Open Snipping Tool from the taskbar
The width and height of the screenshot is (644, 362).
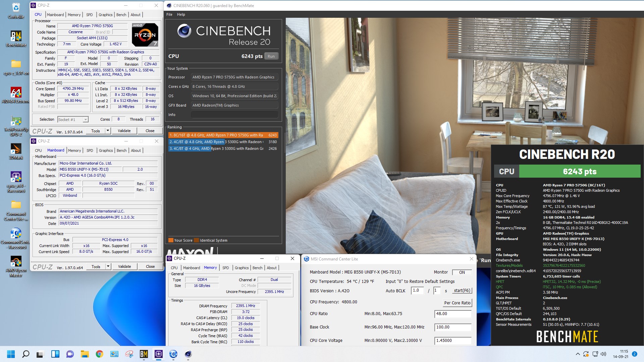click(x=129, y=354)
